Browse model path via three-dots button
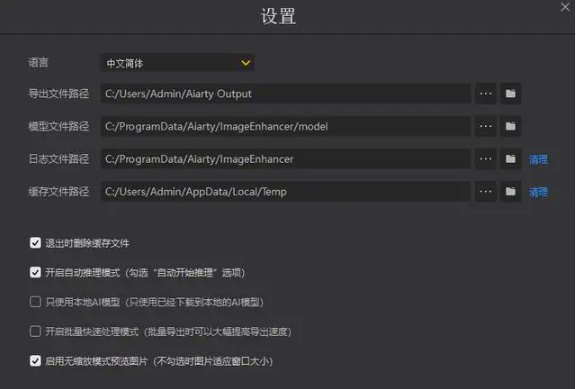This screenshot has width=576, height=389. pyautogui.click(x=486, y=126)
